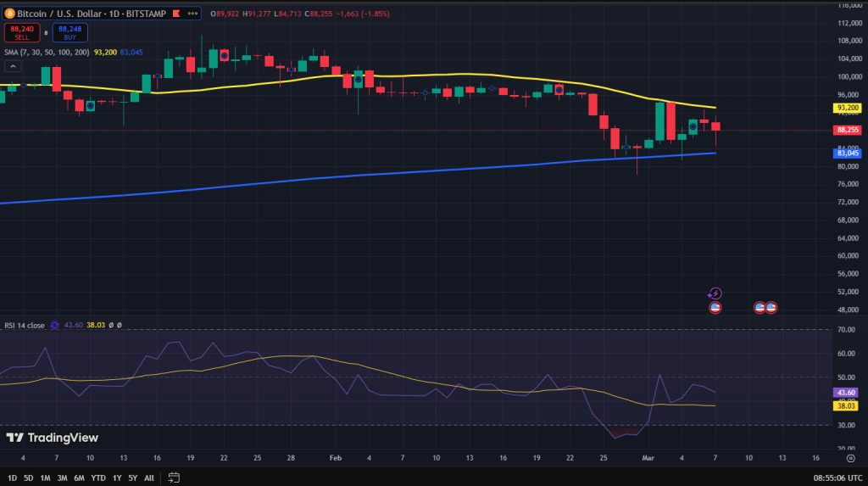Select the 5Y time range
Screen dimensions: 868x486
coord(133,478)
